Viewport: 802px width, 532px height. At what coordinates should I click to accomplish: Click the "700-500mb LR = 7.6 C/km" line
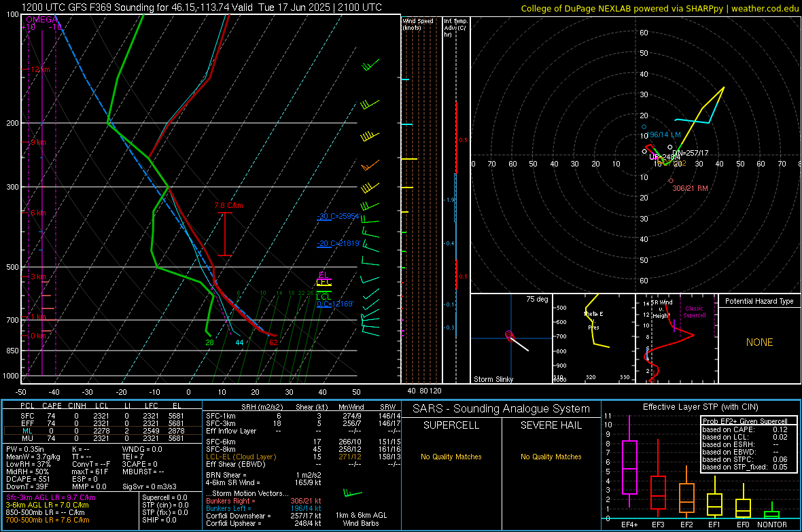point(48,520)
